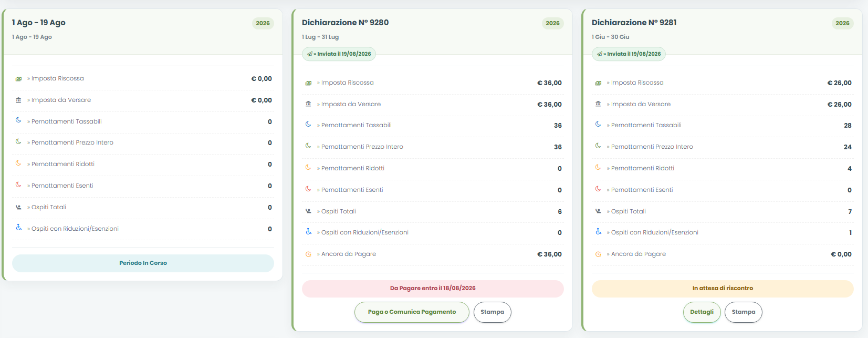This screenshot has height=338, width=868.
Task: Click bank icon in Dichiarazione N° 9280
Action: pos(308,104)
